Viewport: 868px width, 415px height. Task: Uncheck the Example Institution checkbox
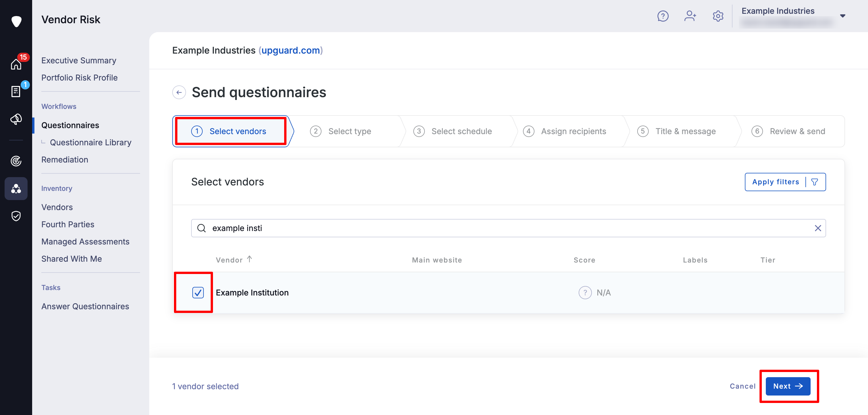[198, 293]
